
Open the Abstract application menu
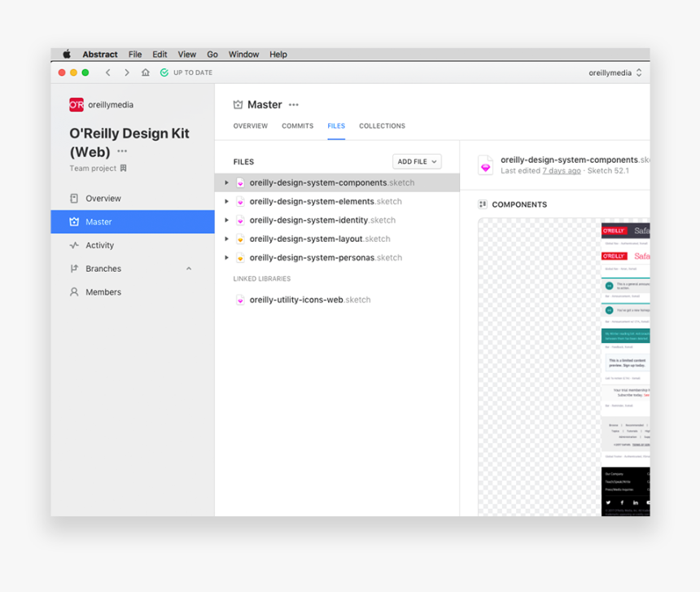[100, 55]
